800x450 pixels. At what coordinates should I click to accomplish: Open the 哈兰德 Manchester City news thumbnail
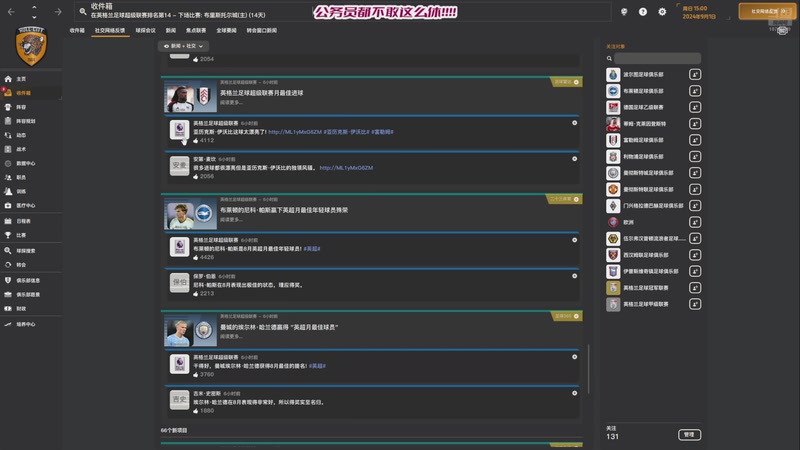coord(190,331)
